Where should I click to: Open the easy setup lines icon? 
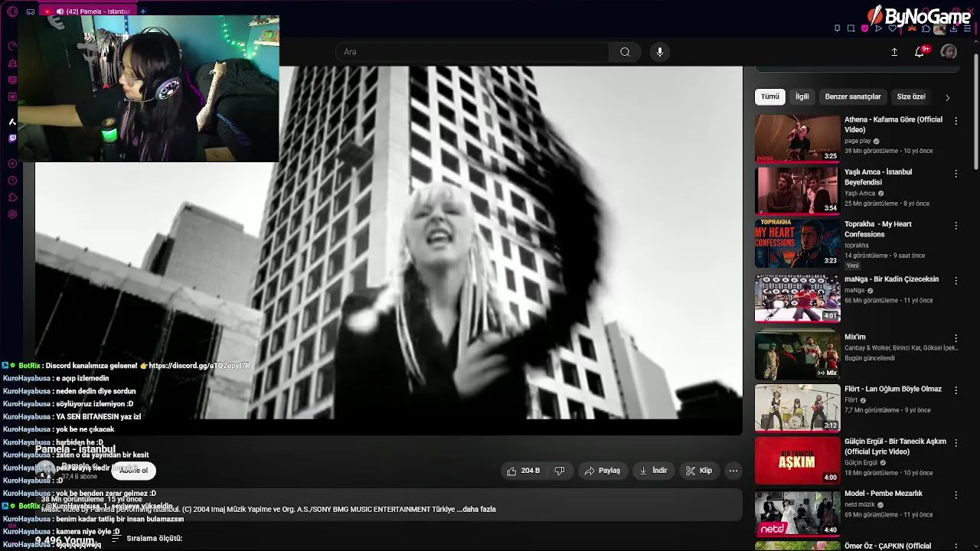[x=967, y=28]
